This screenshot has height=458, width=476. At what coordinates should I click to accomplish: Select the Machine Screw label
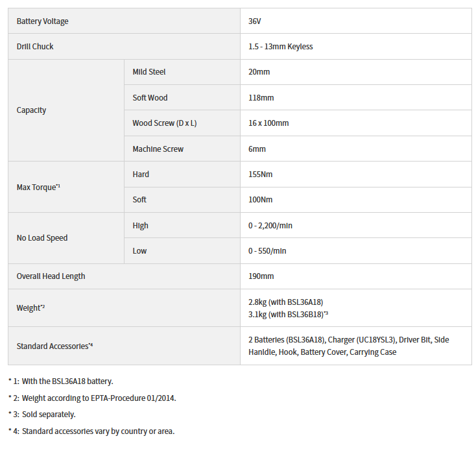pos(158,149)
